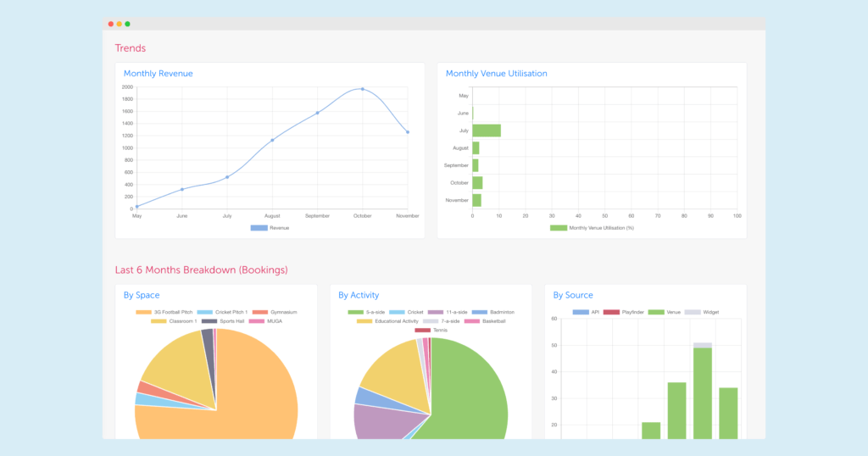Toggle the Revenue legend swatch
868x456 pixels.
pyautogui.click(x=259, y=228)
